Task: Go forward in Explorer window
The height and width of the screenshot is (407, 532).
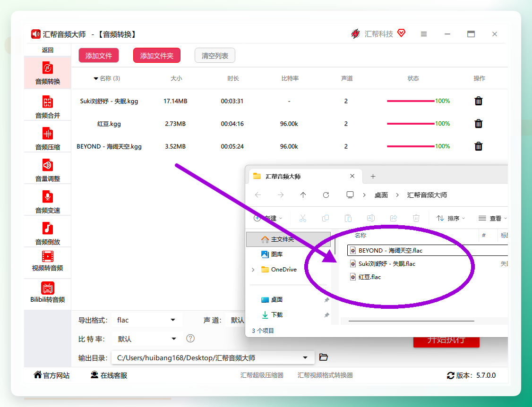Action: [281, 195]
